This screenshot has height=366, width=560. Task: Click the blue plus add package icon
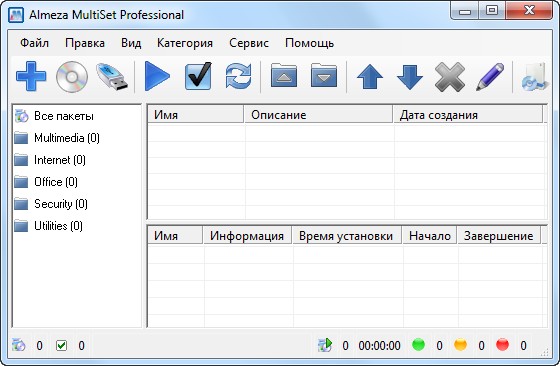pos(31,76)
